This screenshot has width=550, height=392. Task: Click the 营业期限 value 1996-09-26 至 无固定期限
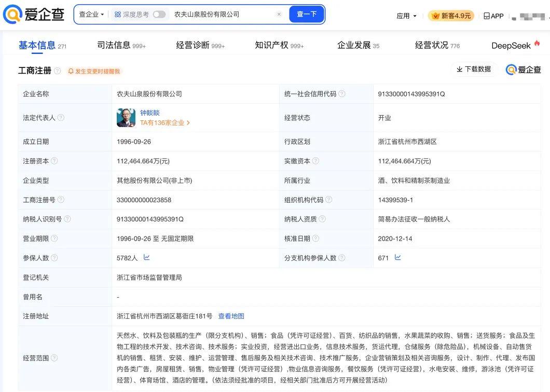click(x=155, y=239)
